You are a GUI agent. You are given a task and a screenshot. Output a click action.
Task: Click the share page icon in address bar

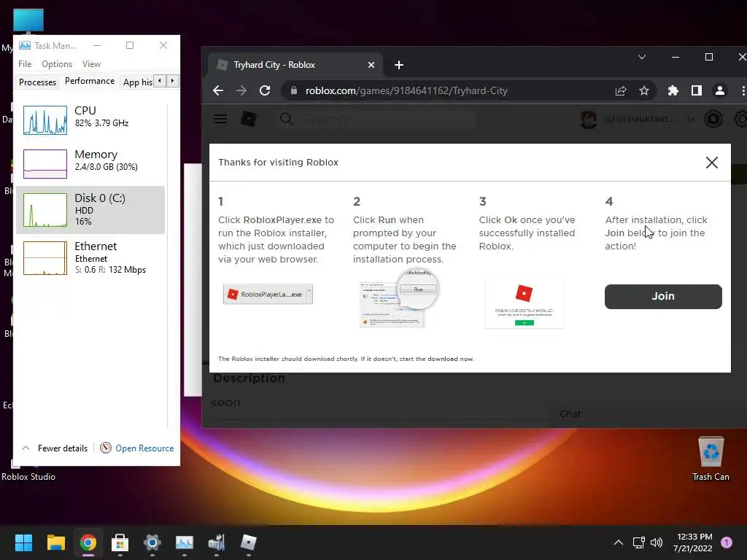[621, 90]
